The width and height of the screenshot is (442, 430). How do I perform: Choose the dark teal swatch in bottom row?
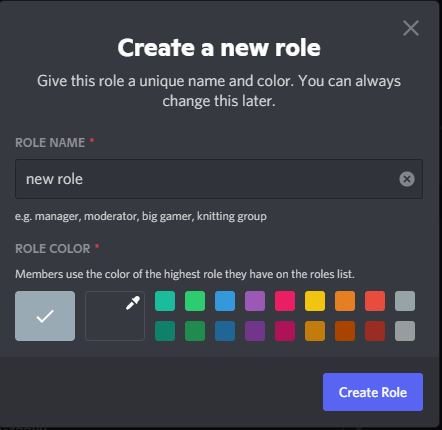[x=165, y=331]
